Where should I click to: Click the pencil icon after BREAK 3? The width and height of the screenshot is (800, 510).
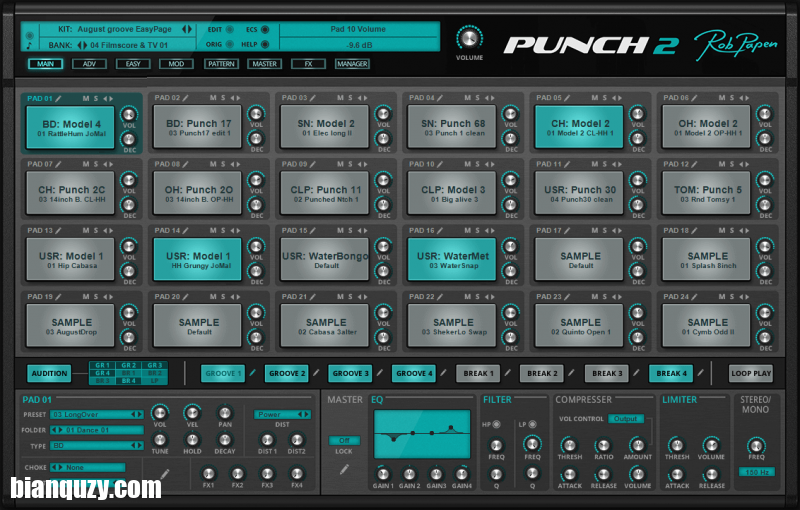(636, 373)
